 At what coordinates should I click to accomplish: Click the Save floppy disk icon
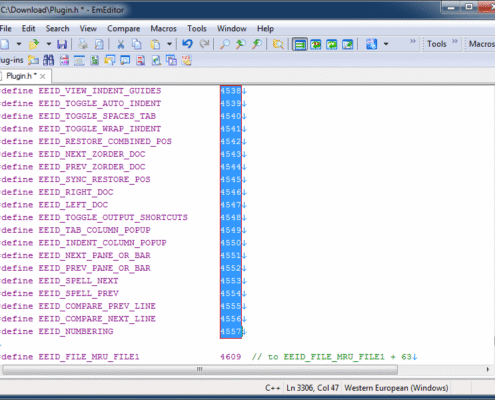[x=62, y=44]
